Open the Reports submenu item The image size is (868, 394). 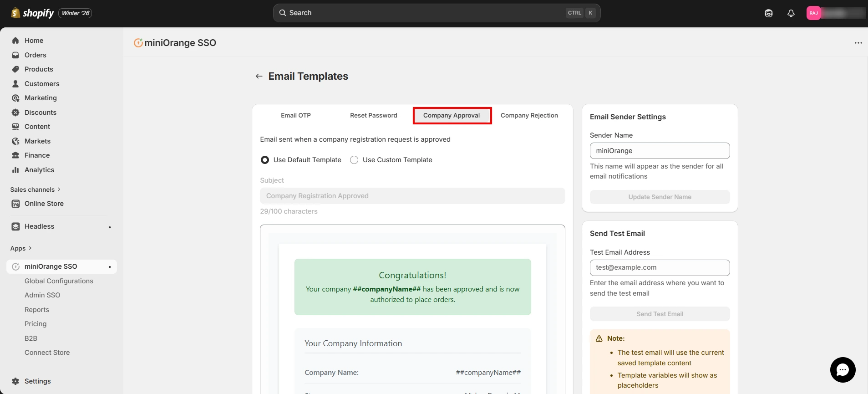coord(37,310)
